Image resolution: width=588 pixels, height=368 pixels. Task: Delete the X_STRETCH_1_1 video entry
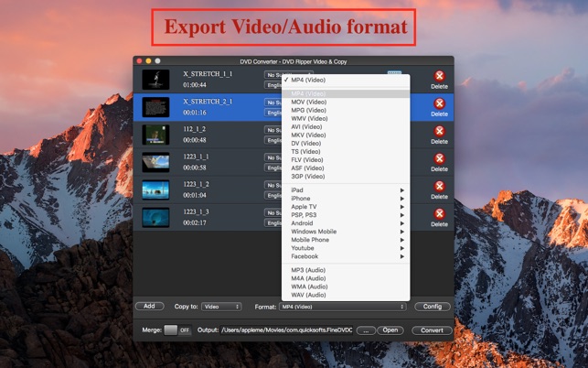tap(439, 77)
